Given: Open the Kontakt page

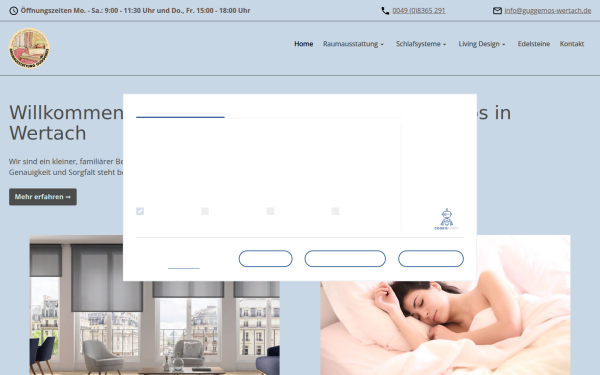Looking at the screenshot, I should tap(572, 44).
